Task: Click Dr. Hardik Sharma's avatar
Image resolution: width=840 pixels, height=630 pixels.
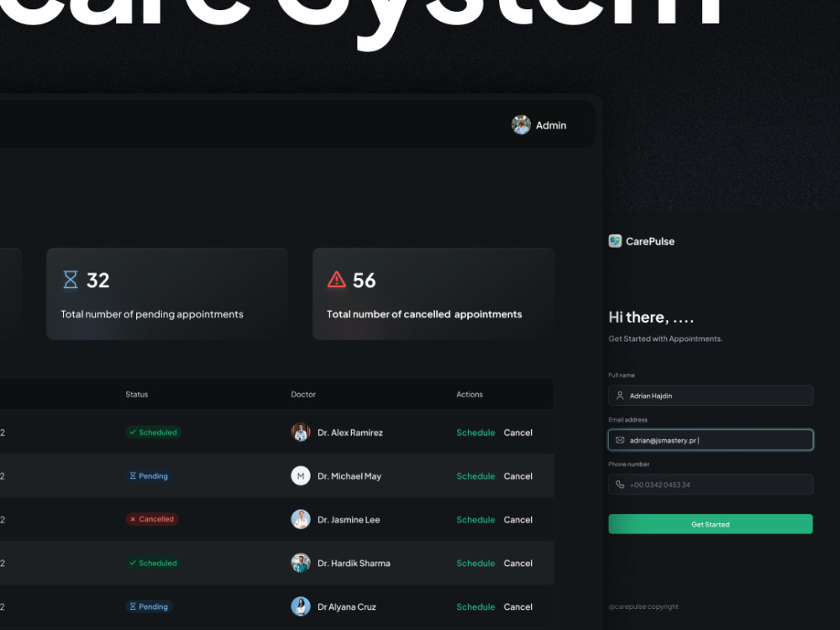Action: (301, 563)
